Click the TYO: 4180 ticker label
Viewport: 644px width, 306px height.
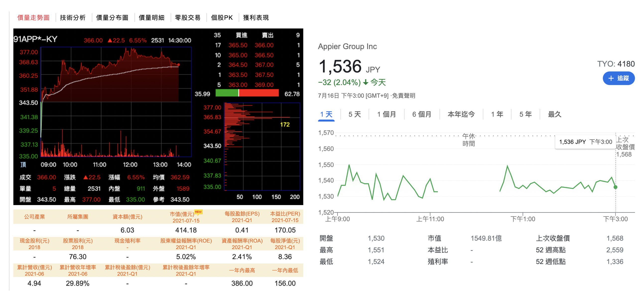(616, 64)
